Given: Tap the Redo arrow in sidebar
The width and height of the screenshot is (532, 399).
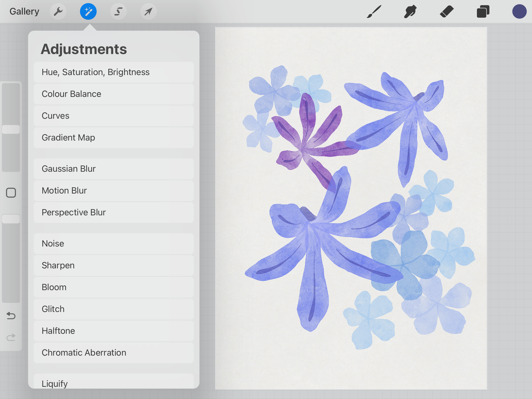Looking at the screenshot, I should coord(11,337).
